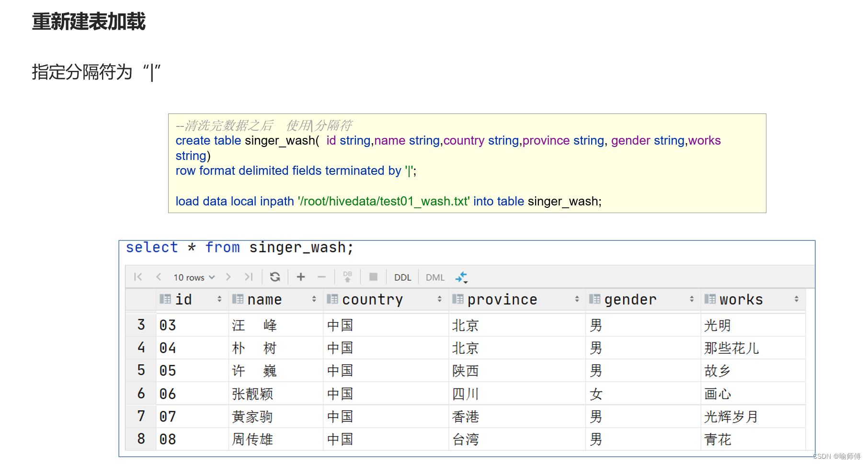Go to previous page of results
Viewport: 868px width, 464px height.
[159, 277]
